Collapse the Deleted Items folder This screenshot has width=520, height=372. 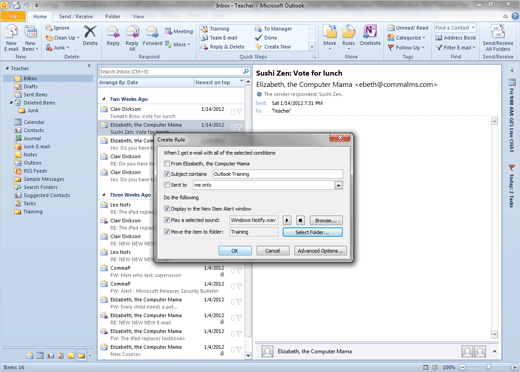click(x=11, y=103)
